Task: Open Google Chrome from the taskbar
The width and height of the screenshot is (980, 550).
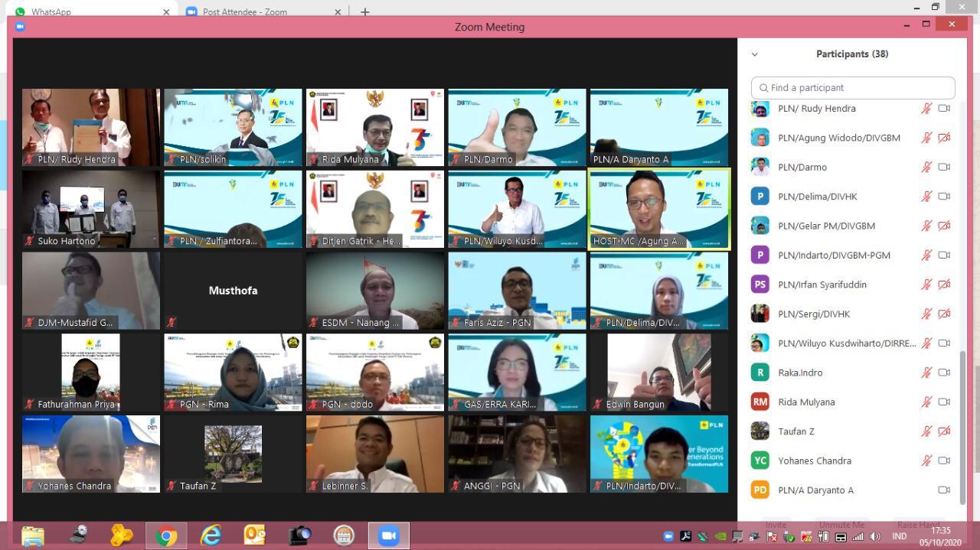Action: 166,535
